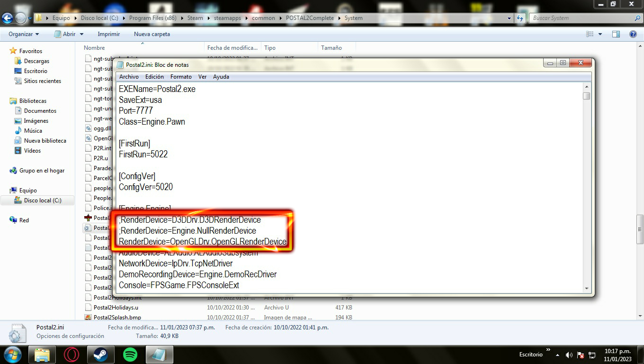Click the Postal2.ini icon in the details pane
Viewport: 644px width, 364px height.
(x=18, y=333)
